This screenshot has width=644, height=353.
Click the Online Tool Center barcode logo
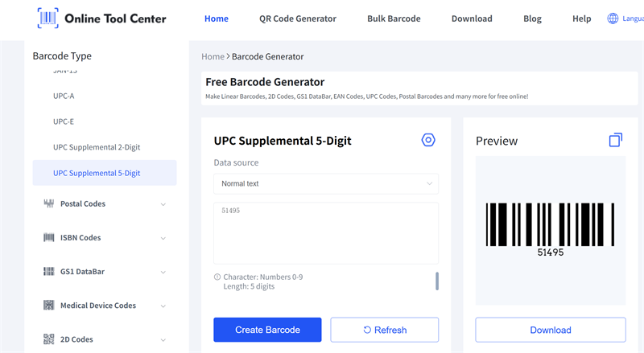pyautogui.click(x=47, y=18)
